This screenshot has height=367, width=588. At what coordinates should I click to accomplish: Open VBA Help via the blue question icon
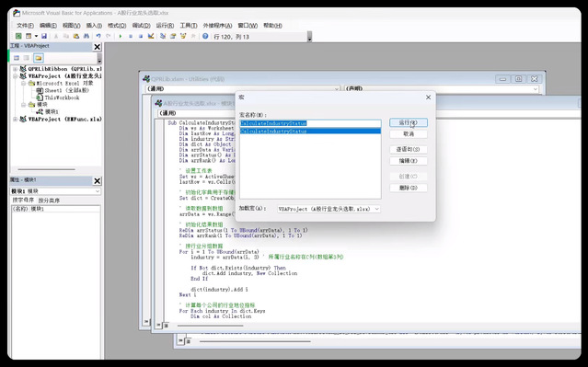(x=205, y=36)
